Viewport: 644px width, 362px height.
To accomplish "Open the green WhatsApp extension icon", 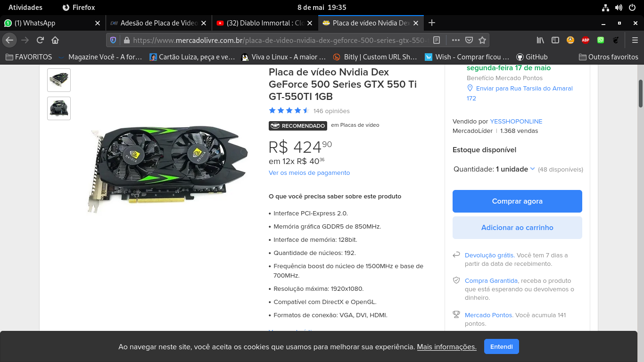I will click(601, 40).
